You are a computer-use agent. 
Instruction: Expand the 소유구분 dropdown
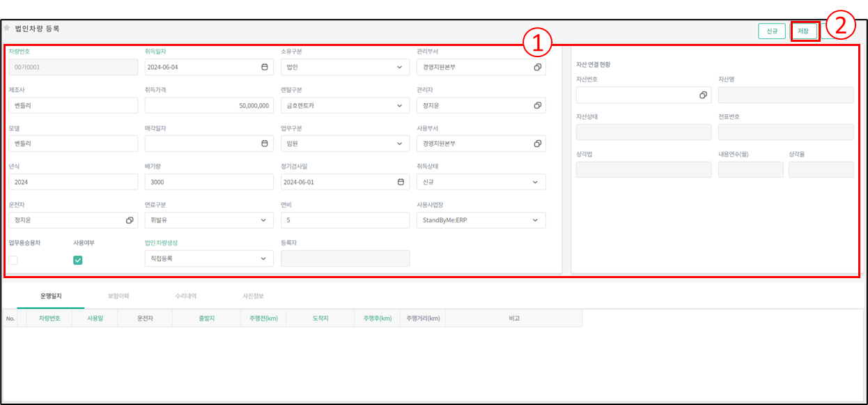pos(400,67)
